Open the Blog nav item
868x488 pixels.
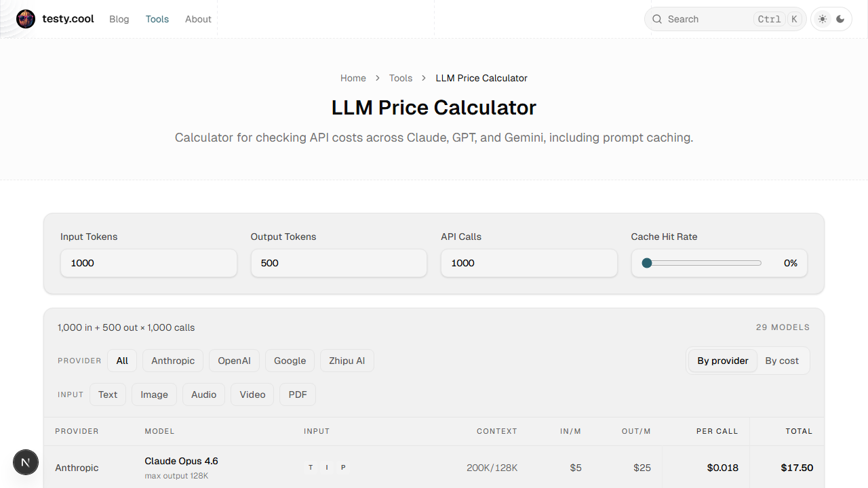tap(119, 19)
